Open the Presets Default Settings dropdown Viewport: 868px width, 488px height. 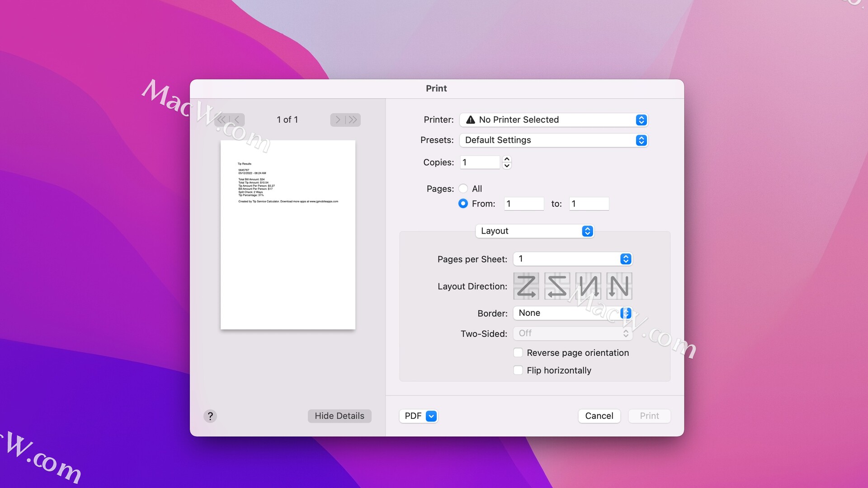(x=554, y=140)
